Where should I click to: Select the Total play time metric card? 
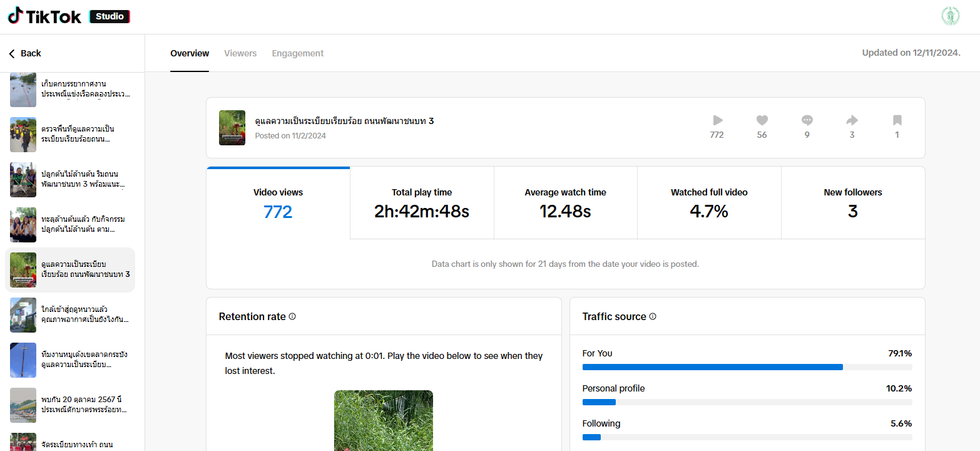click(421, 203)
